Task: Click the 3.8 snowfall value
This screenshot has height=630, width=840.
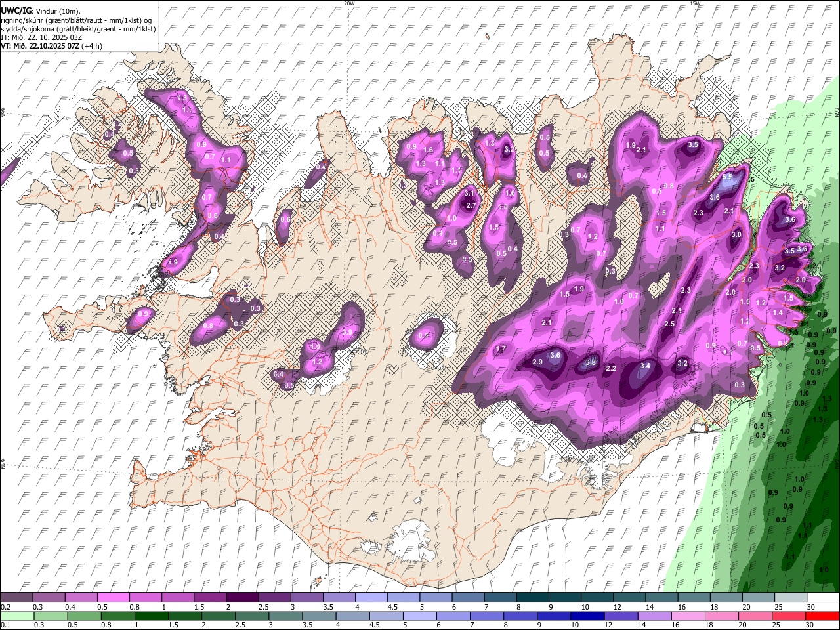Action: coord(591,362)
